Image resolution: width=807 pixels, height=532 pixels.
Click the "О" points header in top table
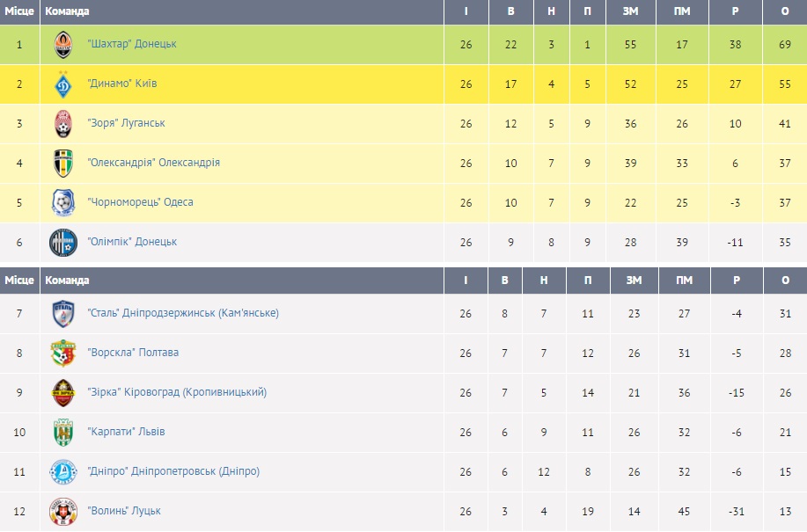785,11
